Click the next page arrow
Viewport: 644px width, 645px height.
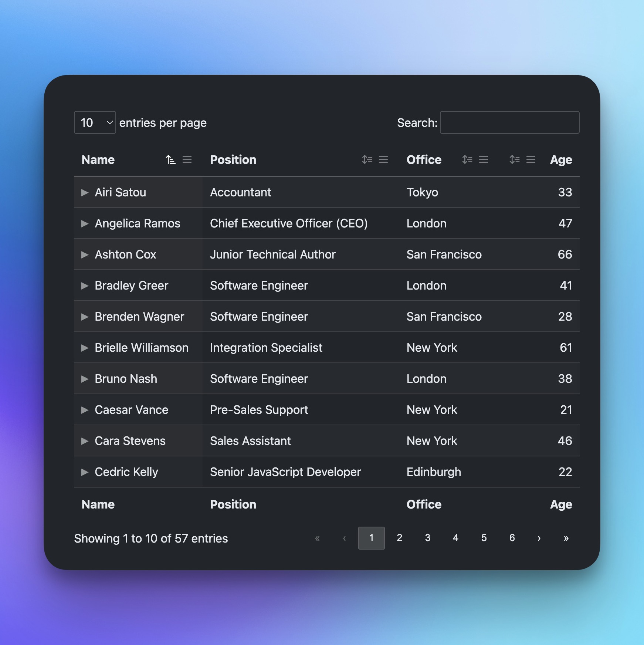point(539,538)
